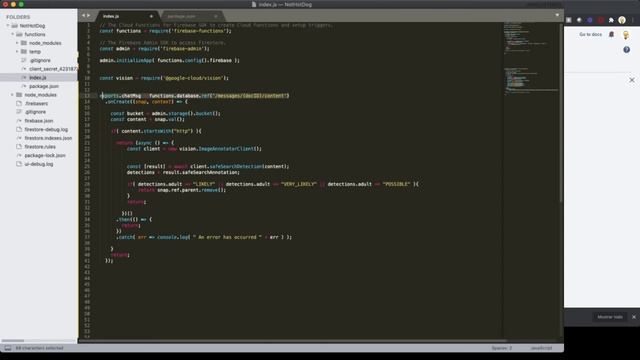Click the red extension icon in browser toolbar
This screenshot has width=640, height=360.
601,20
